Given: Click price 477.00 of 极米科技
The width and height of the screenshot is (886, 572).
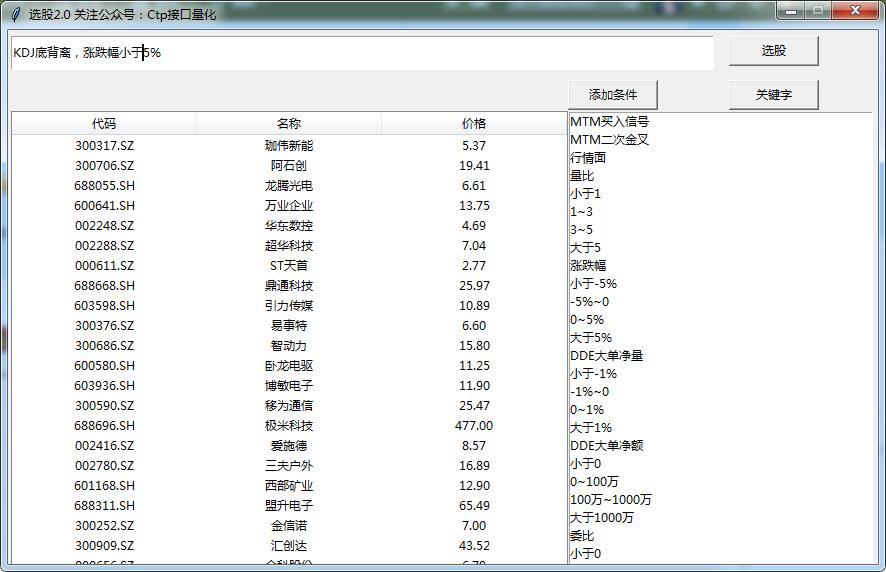Looking at the screenshot, I should pos(474,426).
